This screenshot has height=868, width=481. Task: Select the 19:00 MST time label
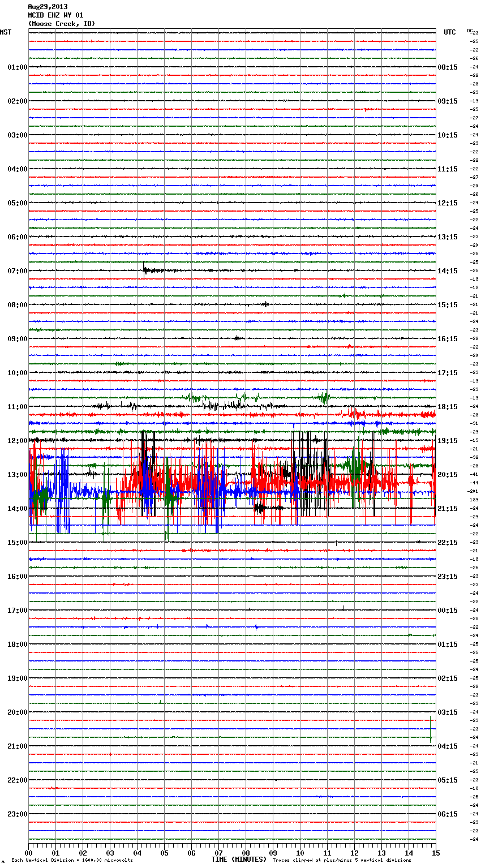click(18, 678)
